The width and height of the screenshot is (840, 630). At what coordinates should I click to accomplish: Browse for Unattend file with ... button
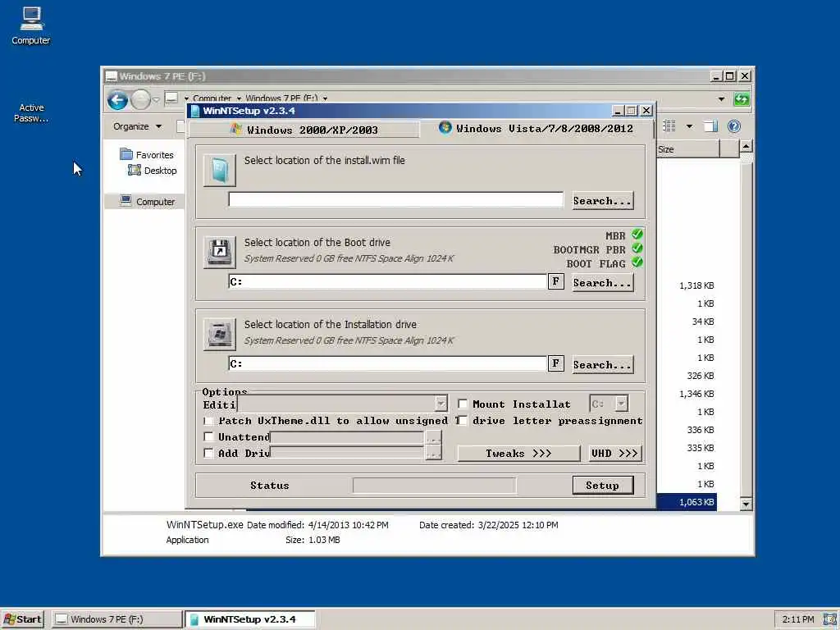coord(433,437)
